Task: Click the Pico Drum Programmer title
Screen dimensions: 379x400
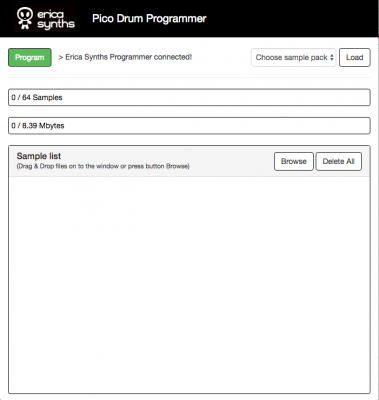Action: click(x=149, y=18)
